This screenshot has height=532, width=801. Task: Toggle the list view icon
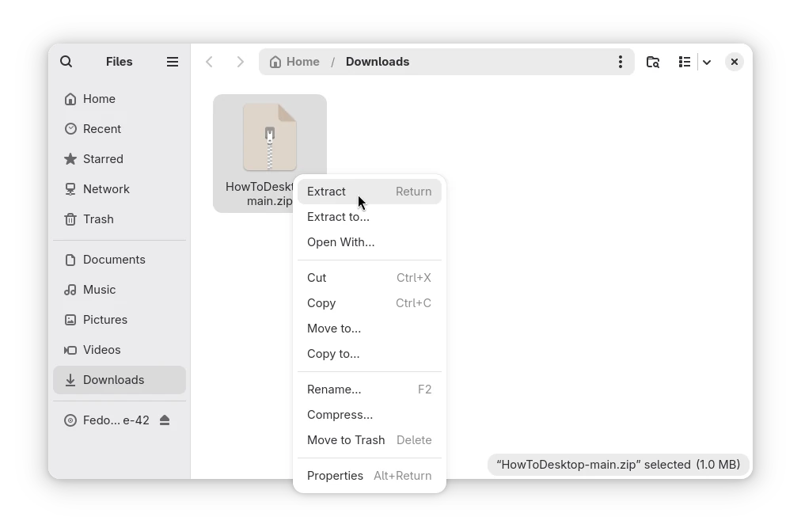click(685, 62)
